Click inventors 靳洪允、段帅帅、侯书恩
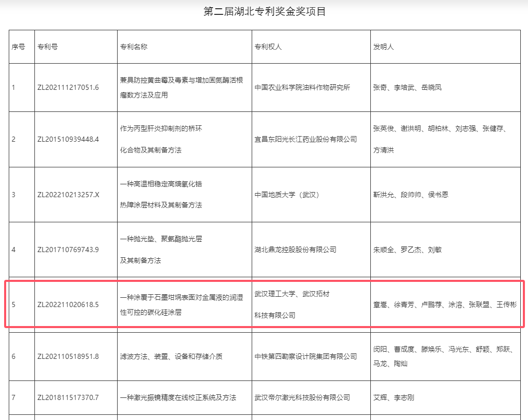Screen dimensions: 528x420 pos(410,195)
